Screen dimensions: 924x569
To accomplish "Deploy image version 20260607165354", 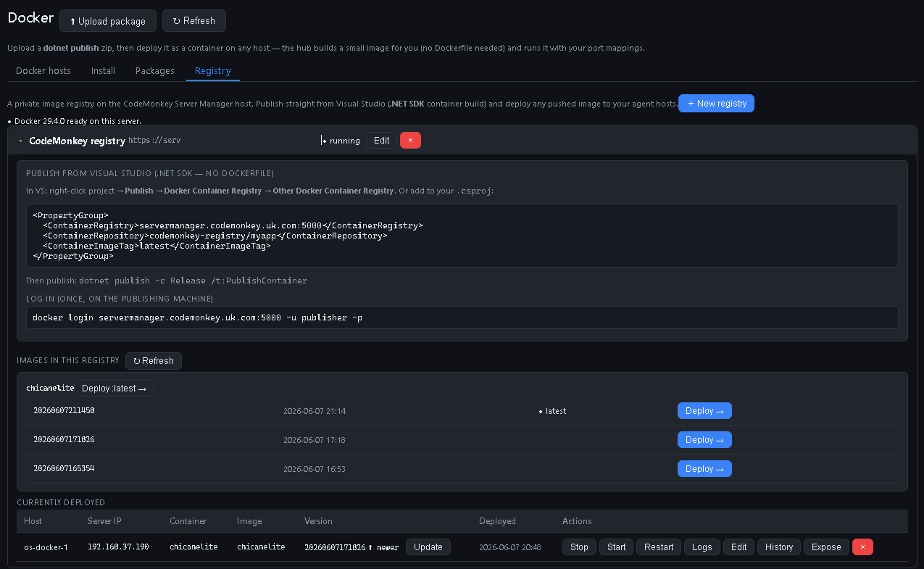I will [x=704, y=469].
